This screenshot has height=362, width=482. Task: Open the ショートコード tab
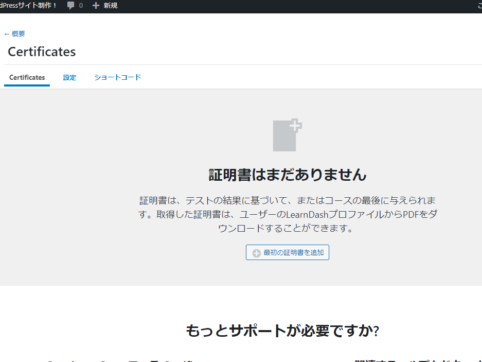(x=117, y=77)
